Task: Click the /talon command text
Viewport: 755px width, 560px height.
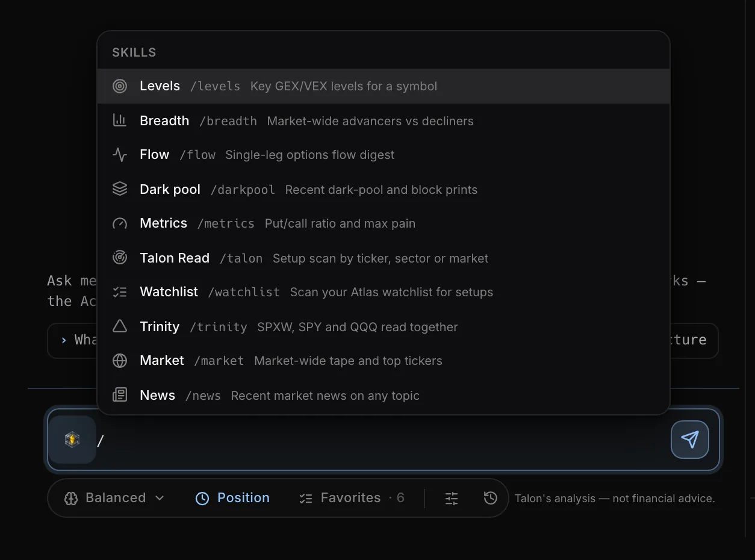Action: click(x=241, y=258)
